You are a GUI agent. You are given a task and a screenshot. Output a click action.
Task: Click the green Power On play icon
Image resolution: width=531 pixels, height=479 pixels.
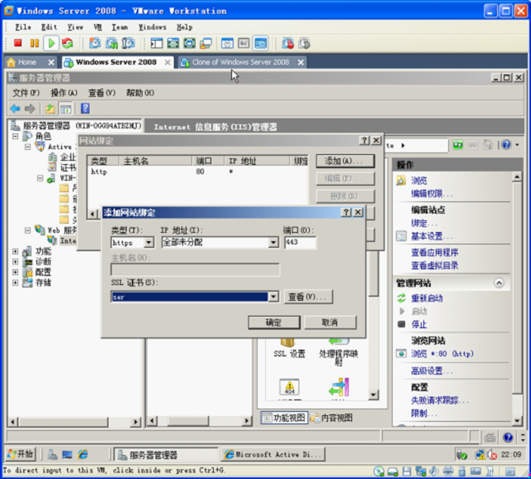(51, 43)
